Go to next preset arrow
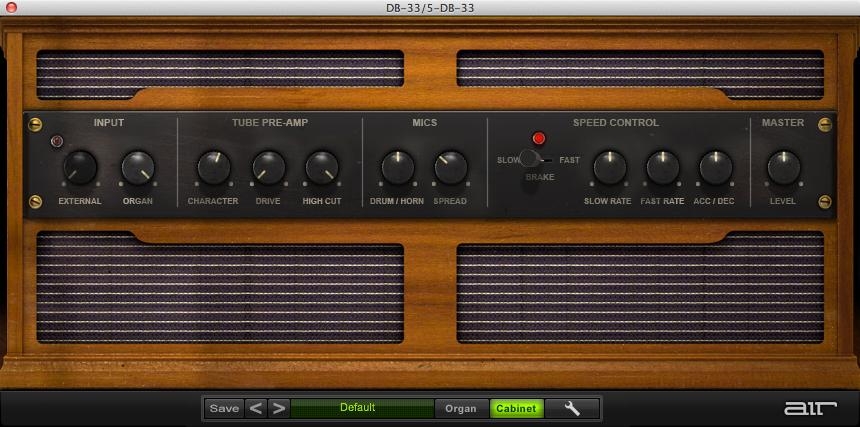 pos(279,408)
